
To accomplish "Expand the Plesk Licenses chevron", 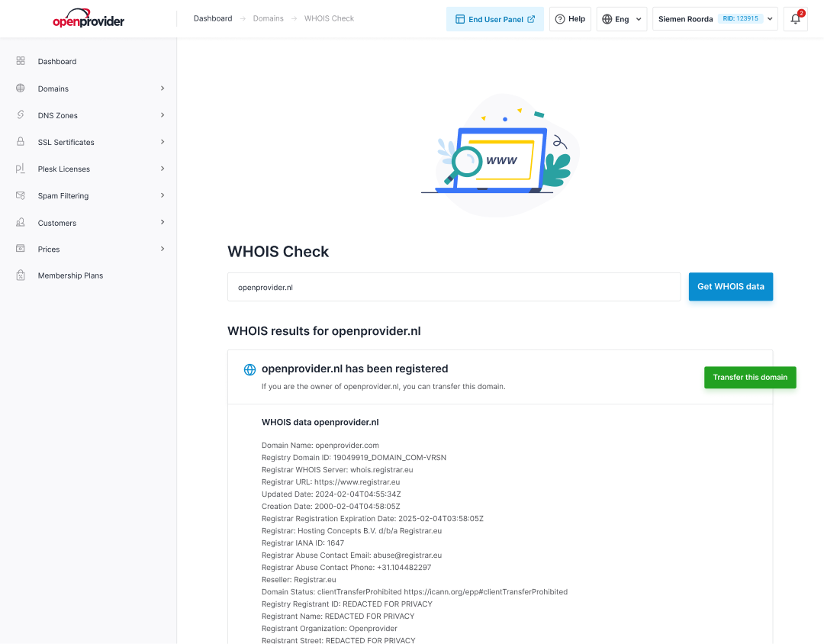I will pyautogui.click(x=163, y=168).
